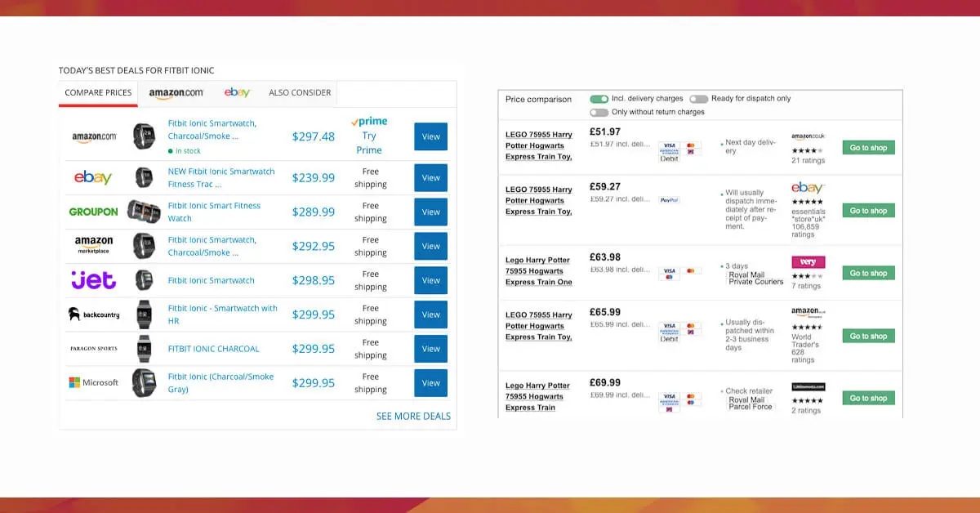Click Go to shop for the £69.99 offer
This screenshot has width=980, height=513.
tap(868, 398)
